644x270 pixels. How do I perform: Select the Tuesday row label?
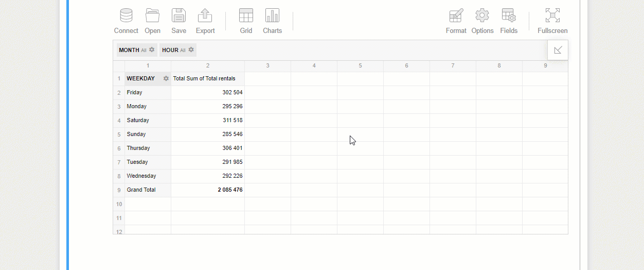(x=148, y=162)
